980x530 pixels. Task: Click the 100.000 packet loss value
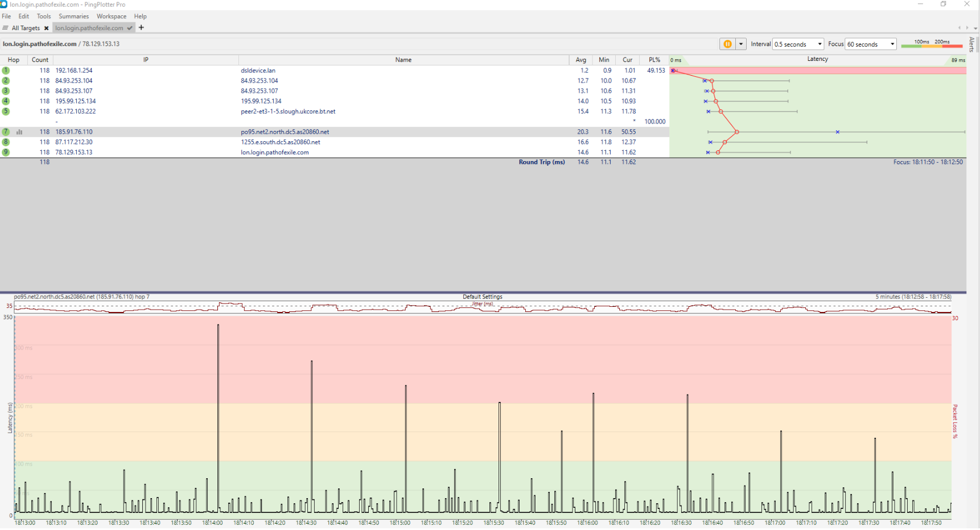655,122
